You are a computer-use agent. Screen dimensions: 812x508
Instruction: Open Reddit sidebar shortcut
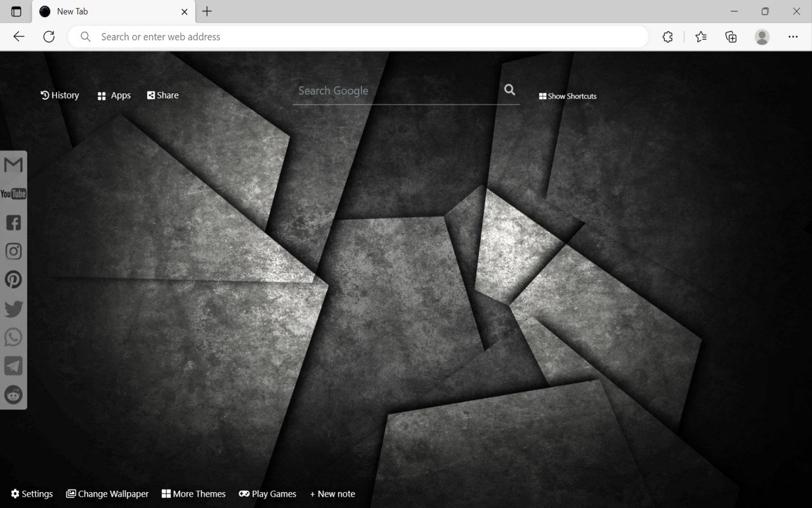[x=13, y=394]
